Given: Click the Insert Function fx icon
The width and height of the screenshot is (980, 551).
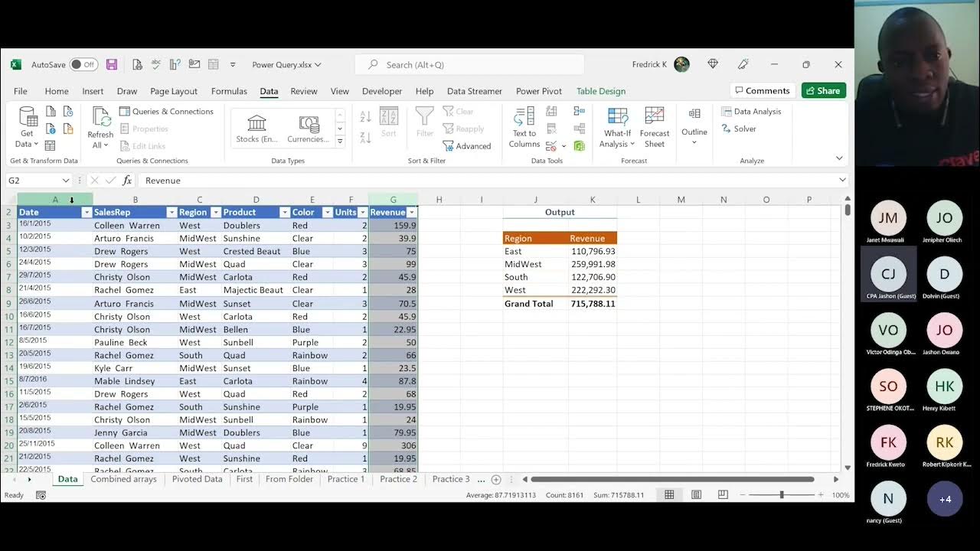Looking at the screenshot, I should 128,181.
